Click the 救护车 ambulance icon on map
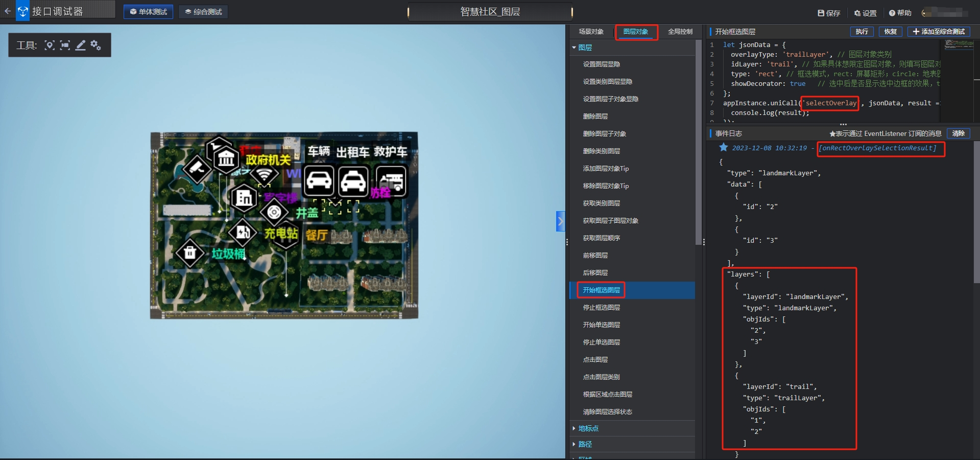 (x=391, y=181)
